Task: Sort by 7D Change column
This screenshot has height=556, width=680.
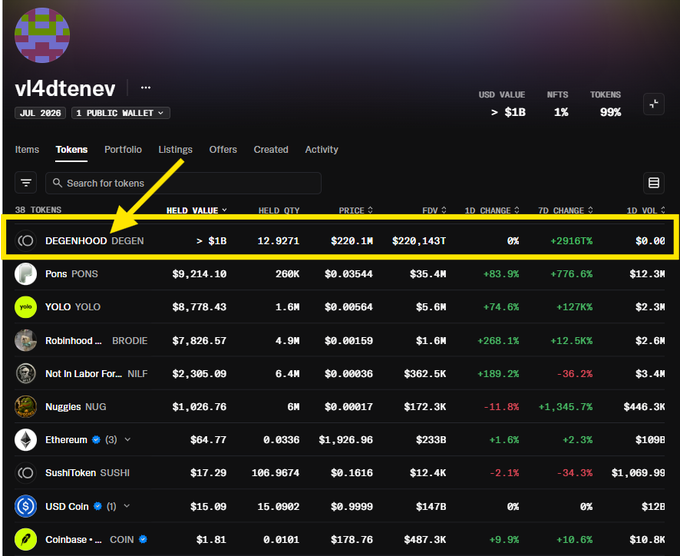Action: 566,210
